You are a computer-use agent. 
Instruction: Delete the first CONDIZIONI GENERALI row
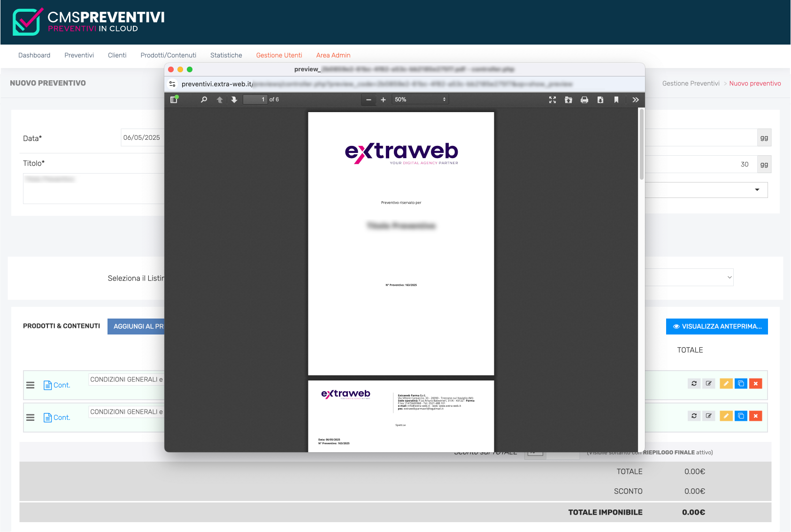tap(755, 384)
